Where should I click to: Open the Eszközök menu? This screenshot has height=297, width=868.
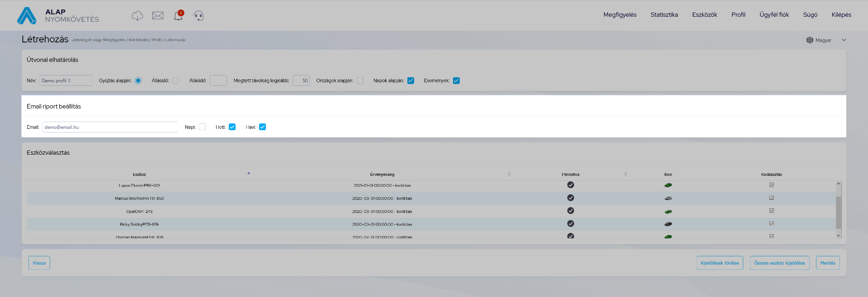click(704, 15)
